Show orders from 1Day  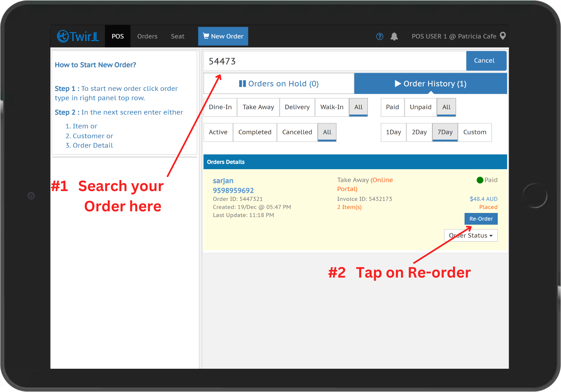[394, 132]
